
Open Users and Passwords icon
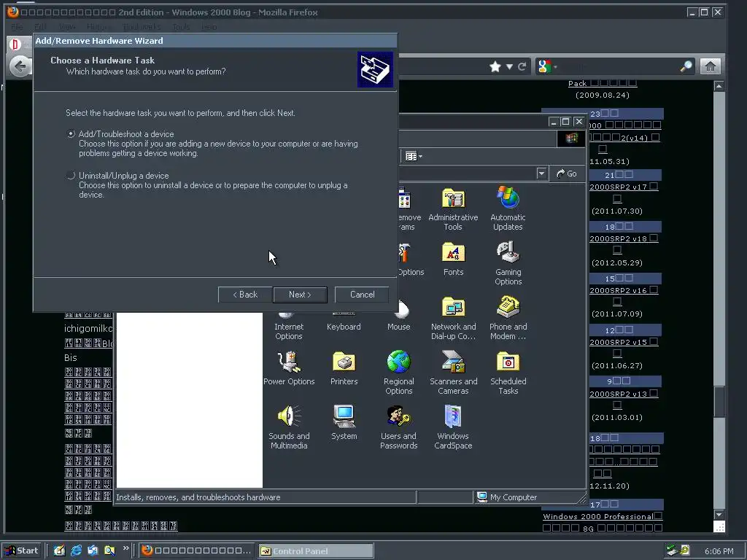399,427
